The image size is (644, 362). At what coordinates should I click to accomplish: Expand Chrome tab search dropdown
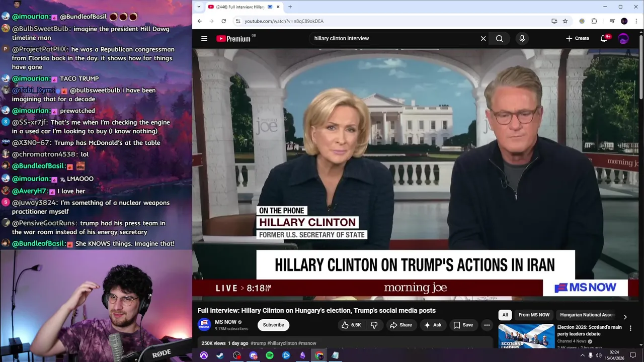click(x=199, y=7)
